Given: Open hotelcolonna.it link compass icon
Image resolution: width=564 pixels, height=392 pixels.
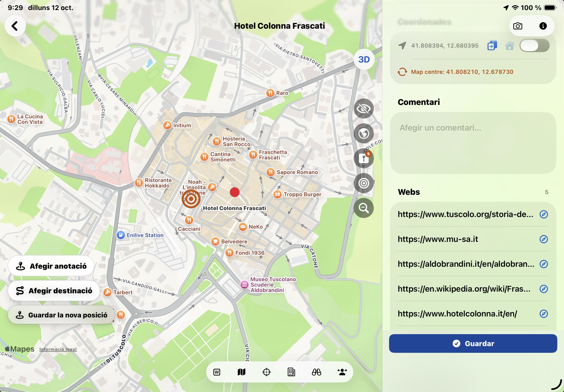Looking at the screenshot, I should [x=544, y=314].
